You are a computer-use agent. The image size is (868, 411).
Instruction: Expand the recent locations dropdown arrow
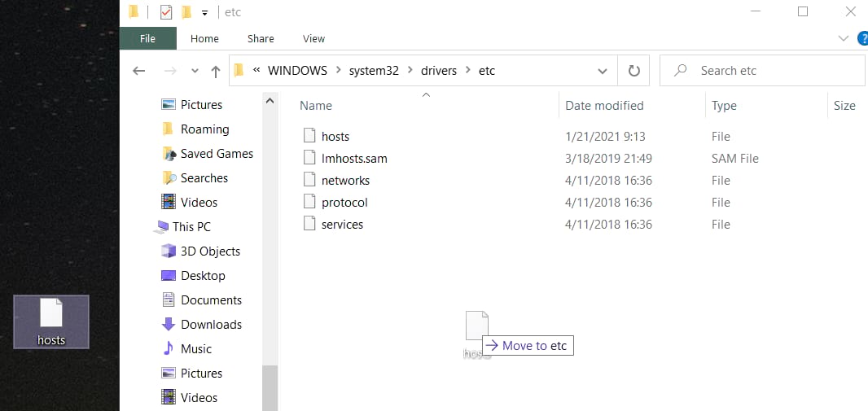tap(195, 71)
